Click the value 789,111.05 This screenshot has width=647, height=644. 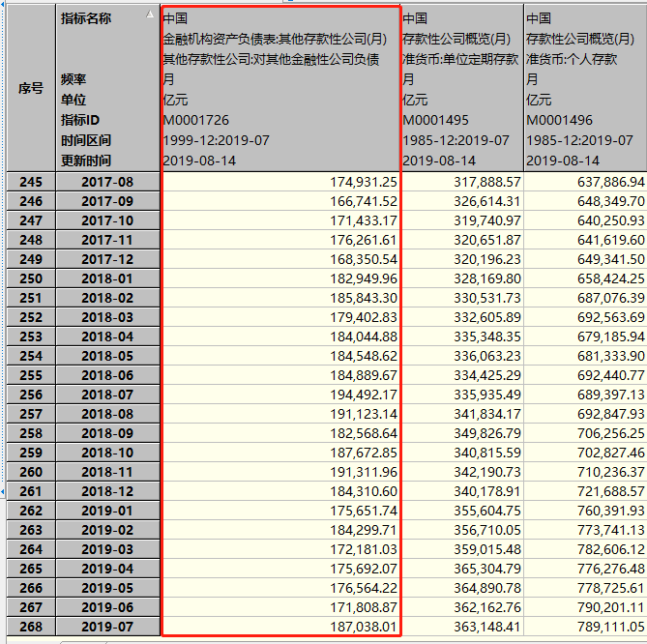[x=610, y=628]
